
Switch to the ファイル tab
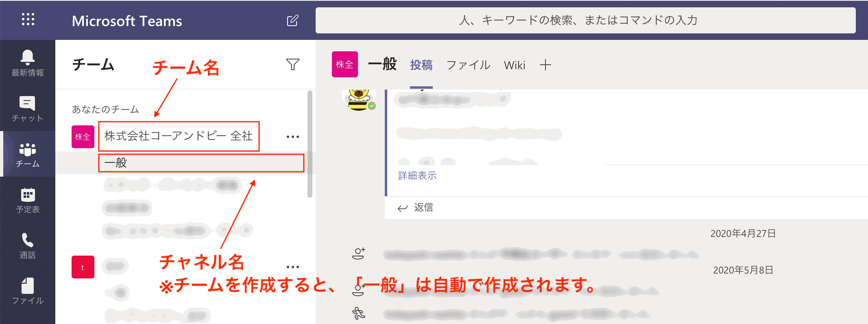[468, 65]
